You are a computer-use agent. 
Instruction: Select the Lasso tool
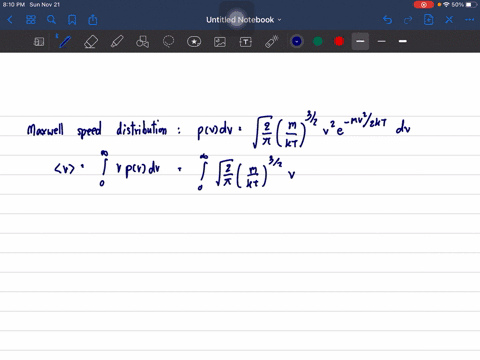tap(168, 42)
